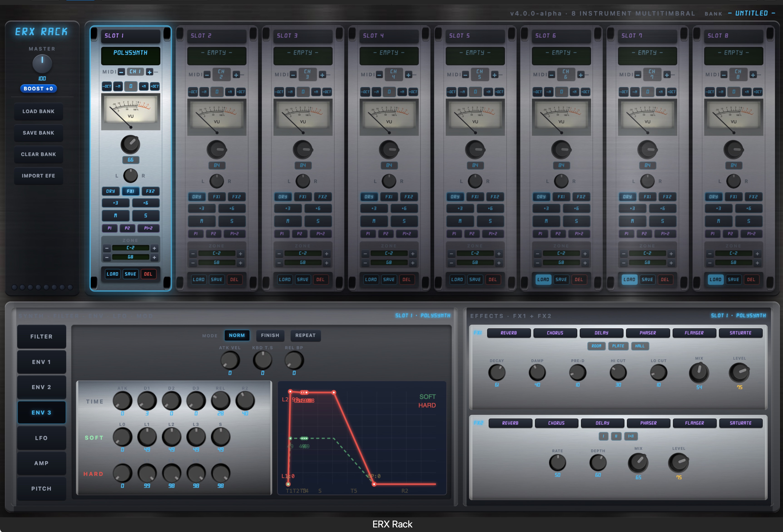Choose HALL reverb type
This screenshot has height=532, width=783.
[640, 346]
